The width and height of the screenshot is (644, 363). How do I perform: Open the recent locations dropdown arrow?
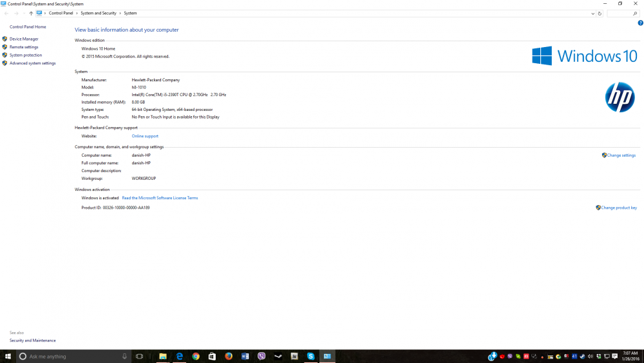coord(24,14)
